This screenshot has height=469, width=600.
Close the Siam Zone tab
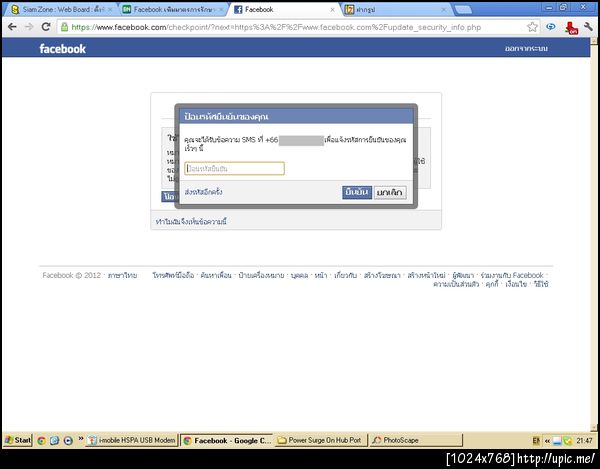[x=110, y=10]
